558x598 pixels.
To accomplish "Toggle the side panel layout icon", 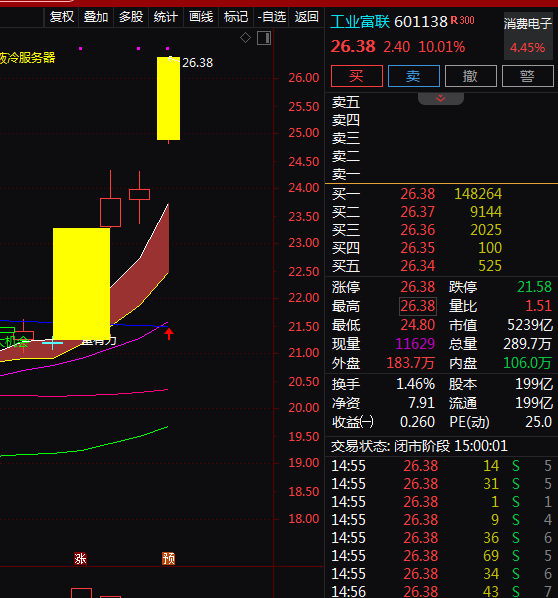I will [264, 38].
